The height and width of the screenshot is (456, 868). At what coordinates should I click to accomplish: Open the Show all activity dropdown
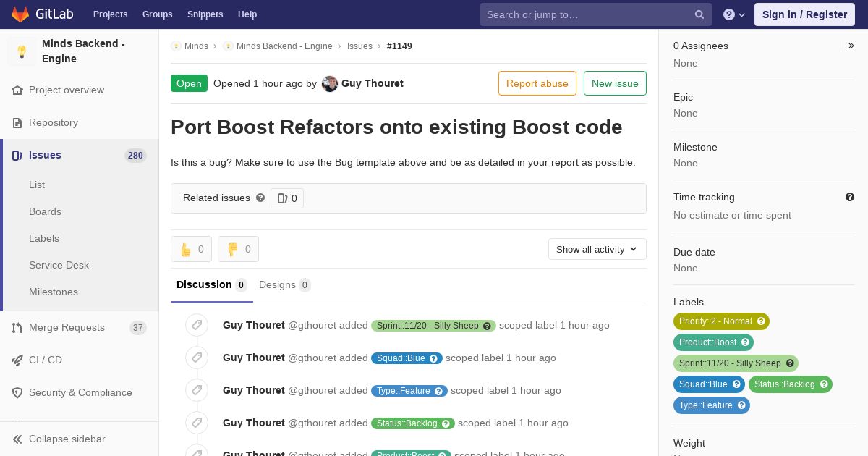pos(597,249)
